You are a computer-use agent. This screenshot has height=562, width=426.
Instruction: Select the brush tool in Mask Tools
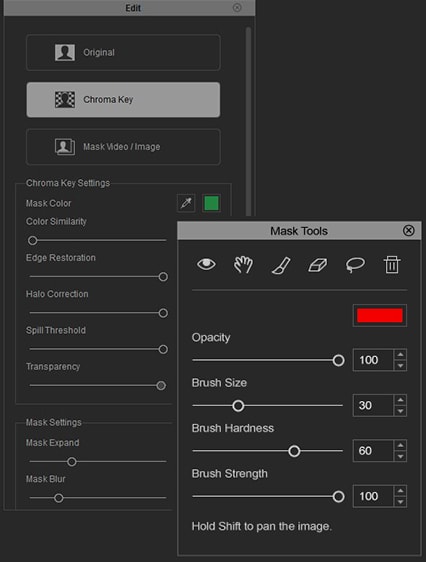click(281, 266)
